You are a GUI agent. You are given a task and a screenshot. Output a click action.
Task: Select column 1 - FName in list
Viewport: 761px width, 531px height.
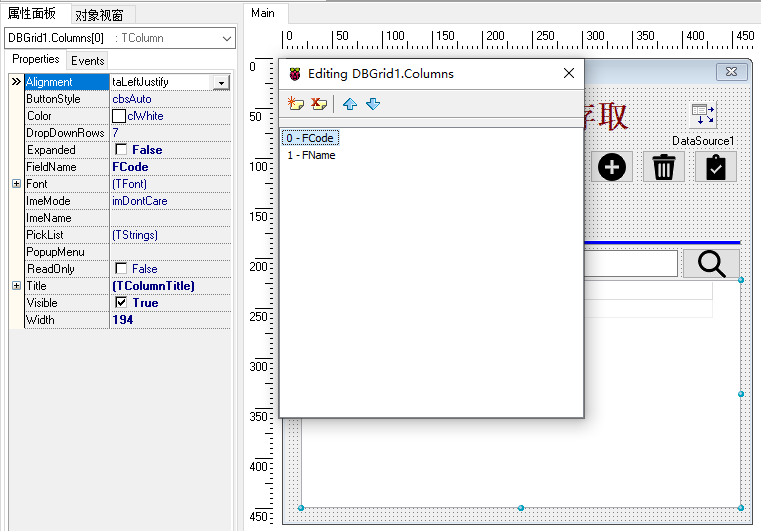tap(311, 155)
